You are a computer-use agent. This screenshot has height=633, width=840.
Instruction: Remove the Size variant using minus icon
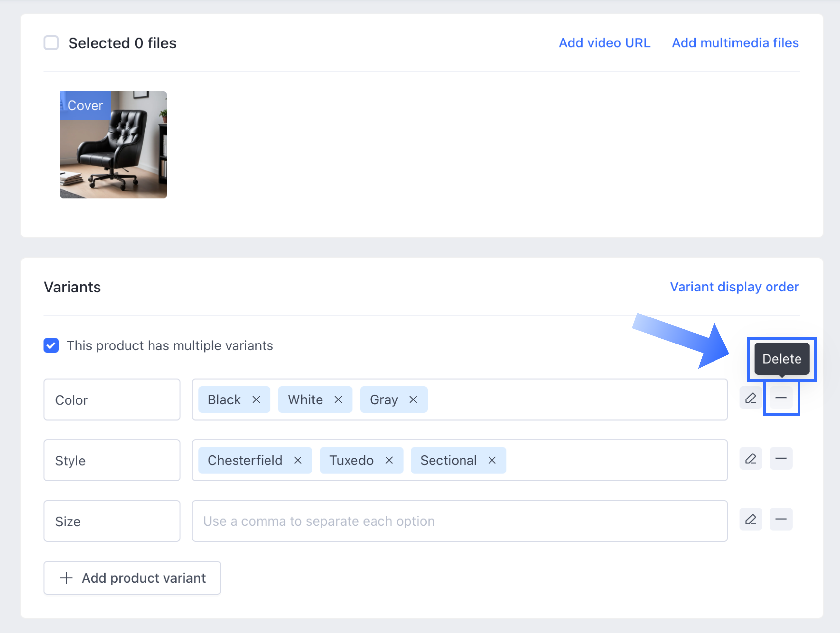pos(781,519)
